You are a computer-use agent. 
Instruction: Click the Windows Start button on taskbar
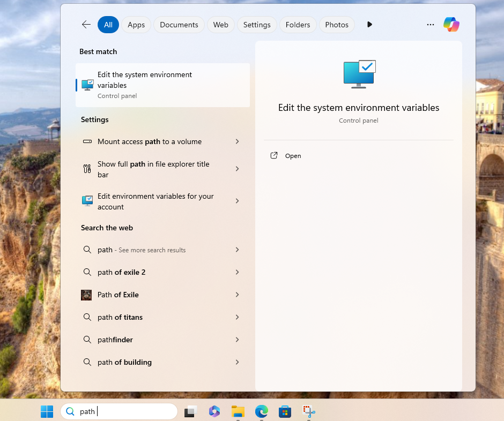[47, 411]
